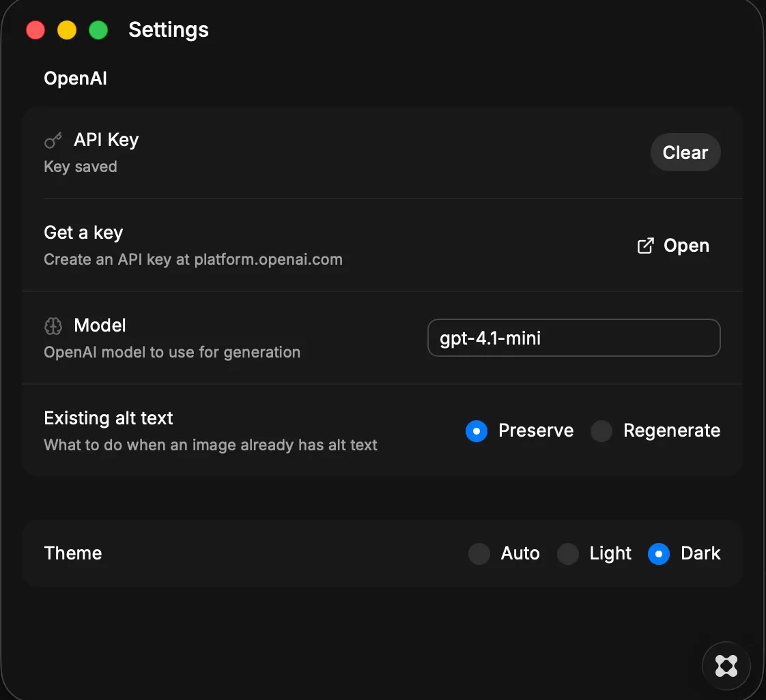Click the clover logo icon at bottom right
Screen dimensions: 766x700
(726, 666)
